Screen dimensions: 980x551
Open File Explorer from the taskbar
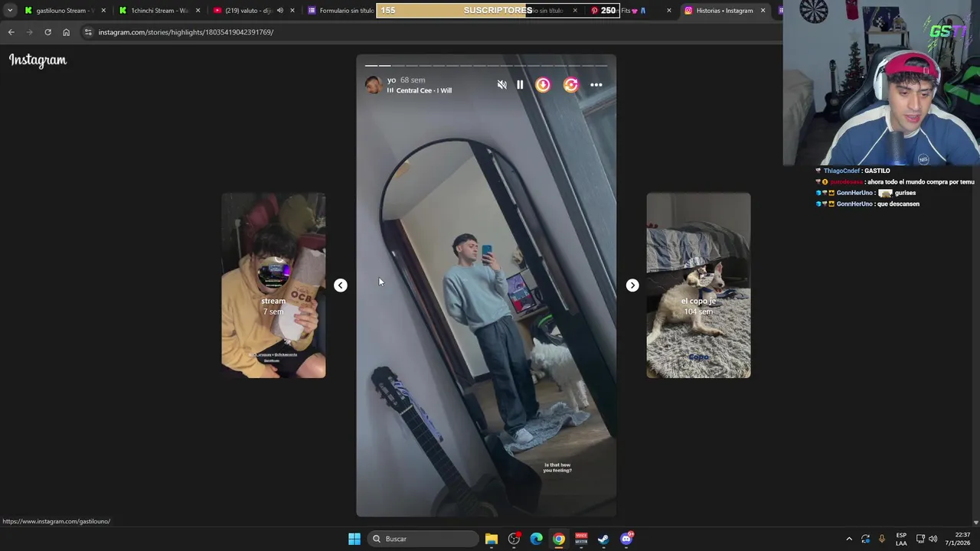click(x=492, y=539)
